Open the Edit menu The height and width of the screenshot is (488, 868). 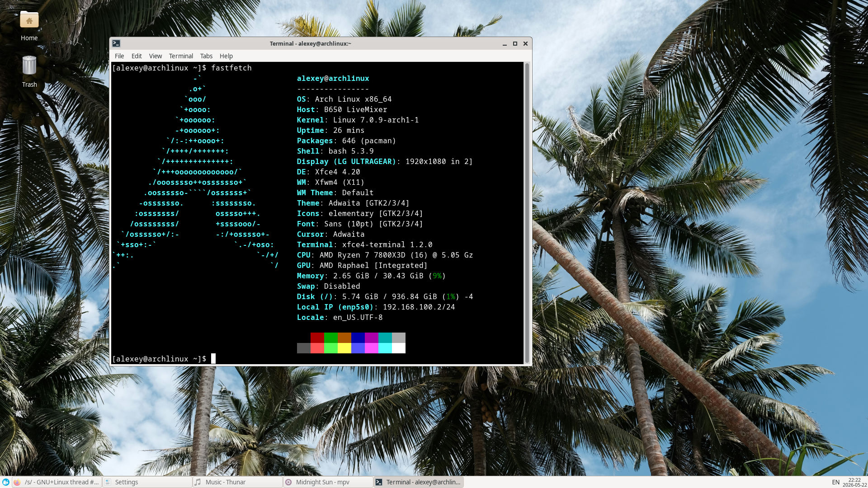(137, 56)
